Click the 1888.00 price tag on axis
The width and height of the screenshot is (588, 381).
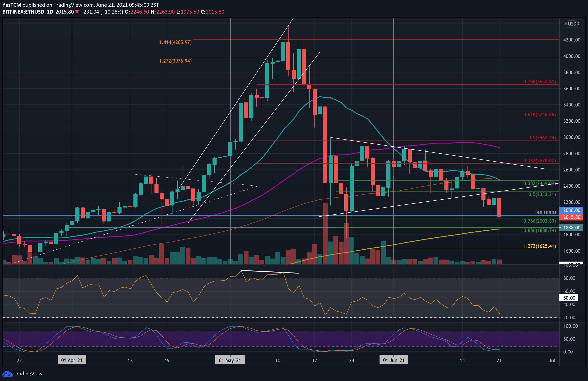[x=571, y=228]
